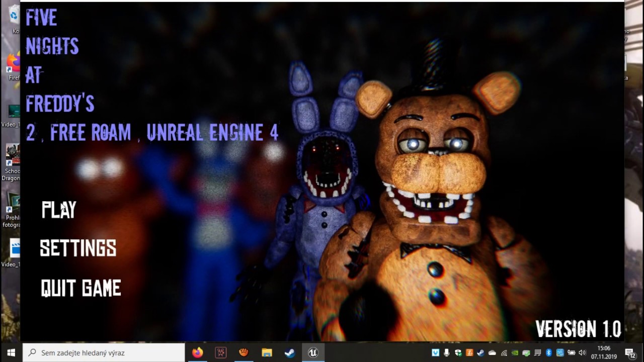
Task: Open File Explorer from the taskbar
Action: (x=267, y=353)
